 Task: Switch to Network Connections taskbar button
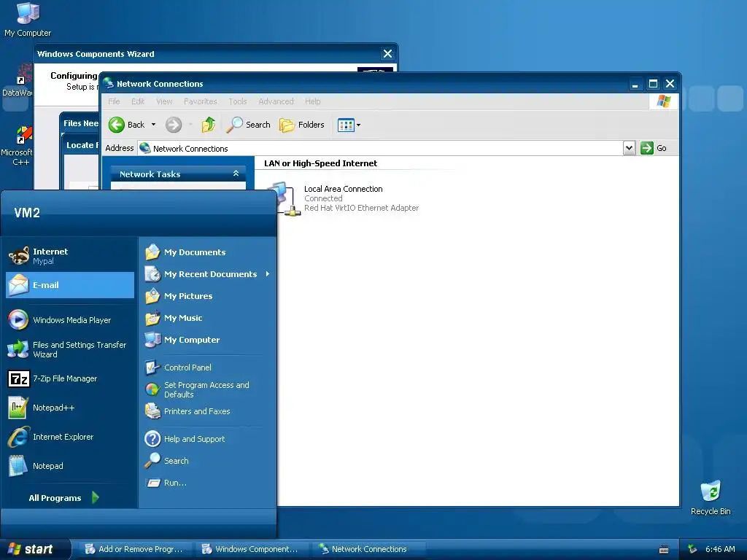[x=368, y=549]
